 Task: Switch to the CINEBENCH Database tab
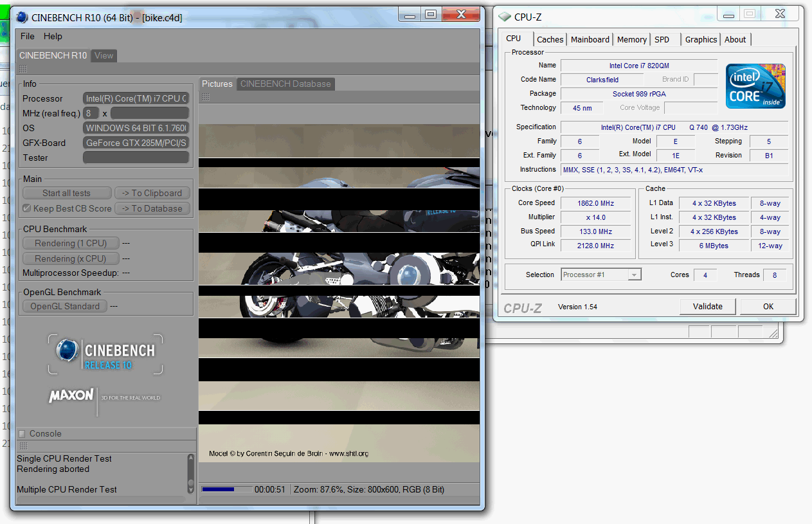(x=285, y=84)
